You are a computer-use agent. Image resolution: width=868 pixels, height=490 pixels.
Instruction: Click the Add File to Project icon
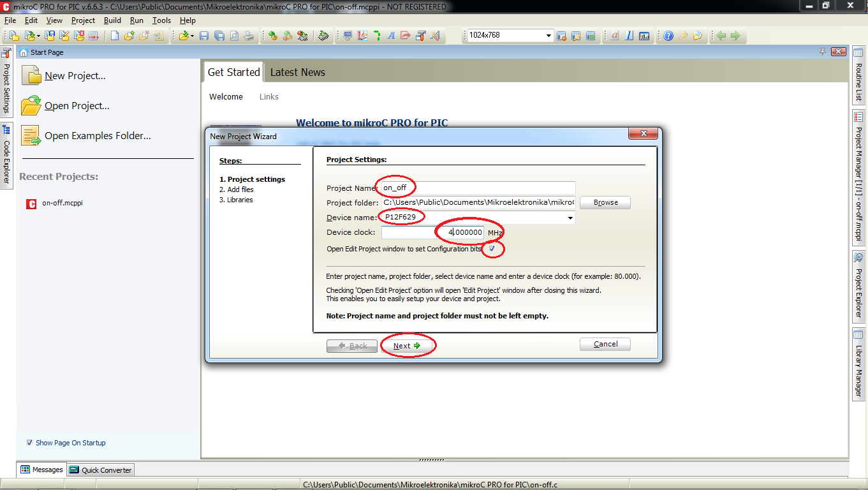point(129,36)
